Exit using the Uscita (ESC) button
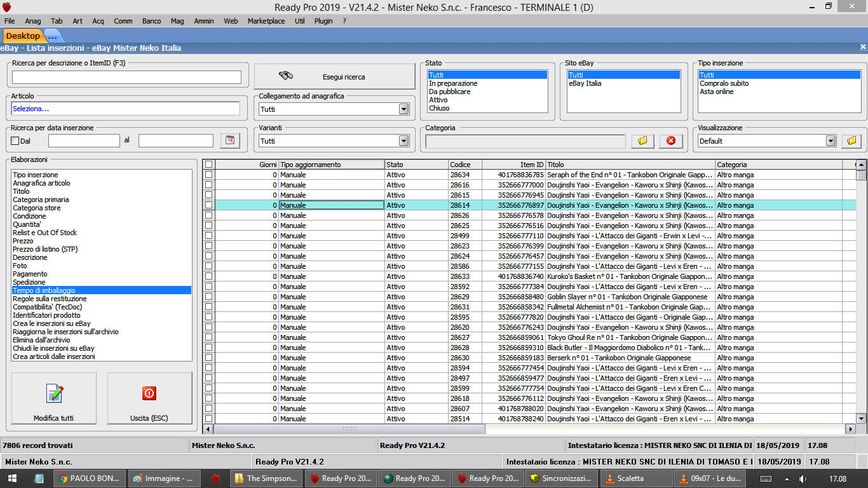The width and height of the screenshot is (868, 488). pyautogui.click(x=149, y=398)
